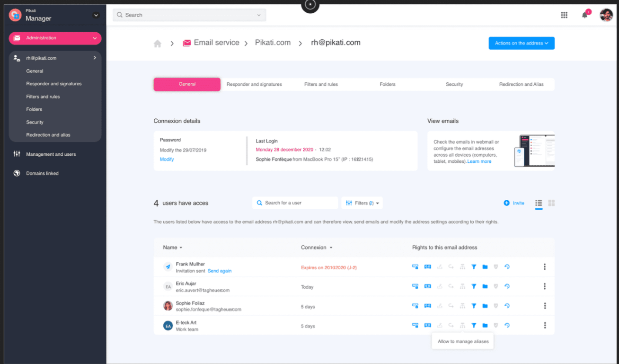Image resolution: width=619 pixels, height=364 pixels.
Task: Switch to grid view of users
Action: coord(551,203)
